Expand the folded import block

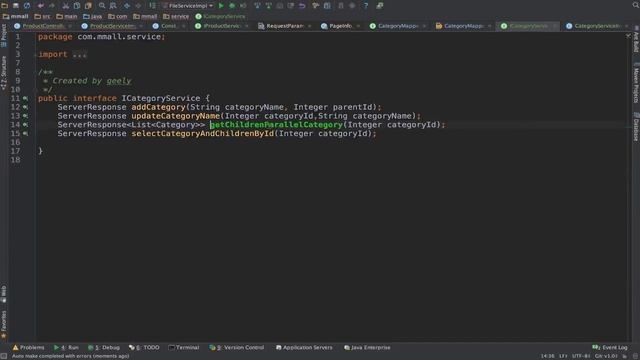coord(79,54)
